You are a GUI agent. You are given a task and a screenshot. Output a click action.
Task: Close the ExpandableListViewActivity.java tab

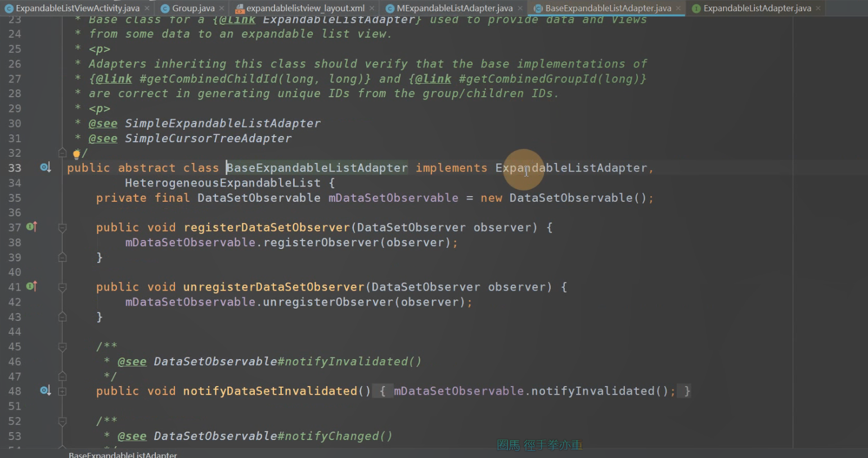147,8
